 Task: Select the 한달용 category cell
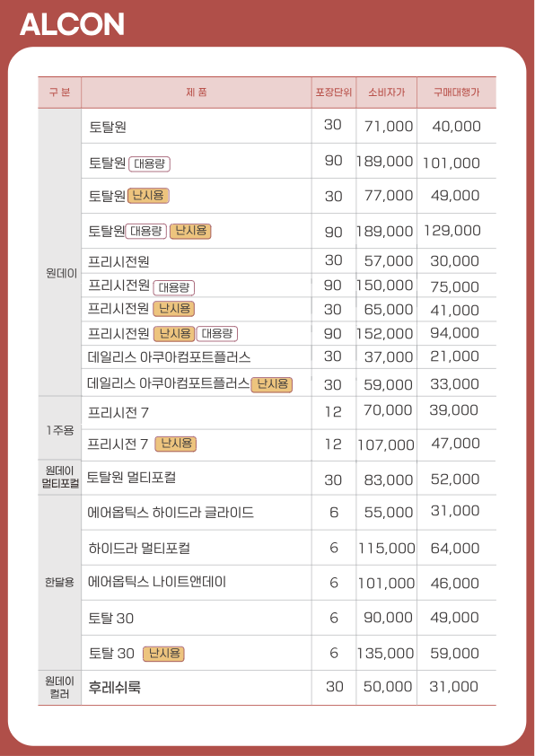60,583
